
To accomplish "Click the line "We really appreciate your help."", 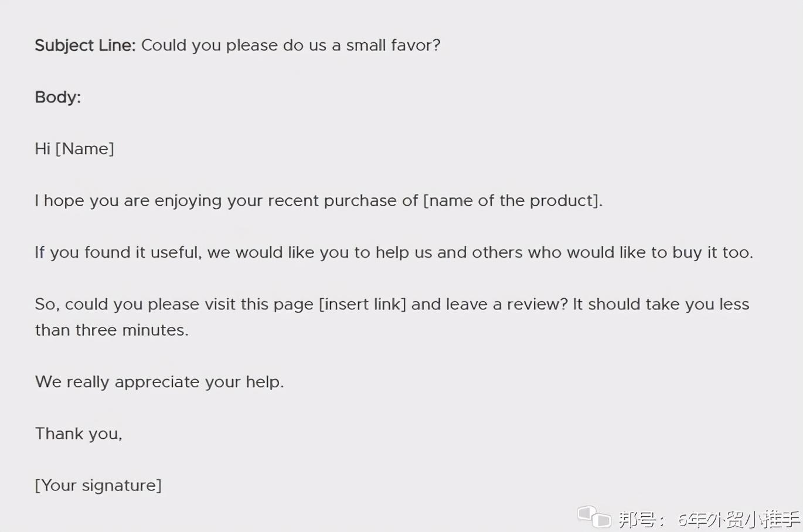I will [x=159, y=382].
